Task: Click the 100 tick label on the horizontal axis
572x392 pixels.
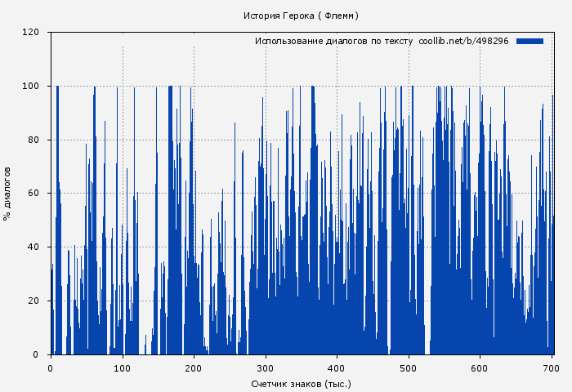Action: click(123, 367)
